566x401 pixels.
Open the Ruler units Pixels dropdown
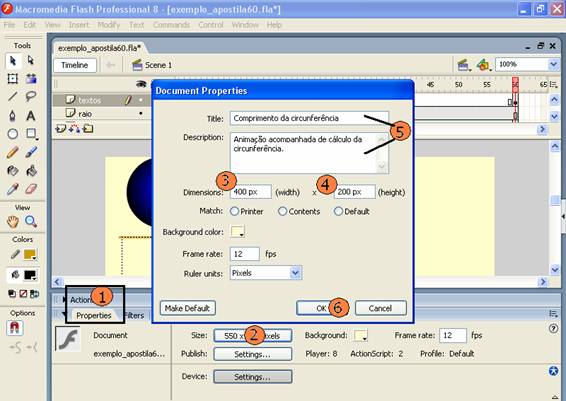[266, 273]
